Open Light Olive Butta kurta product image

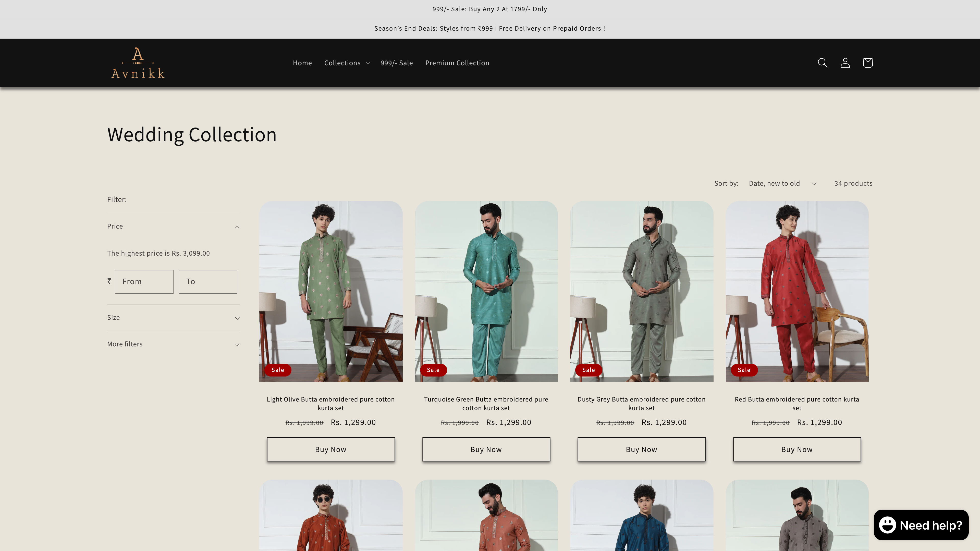(x=330, y=291)
